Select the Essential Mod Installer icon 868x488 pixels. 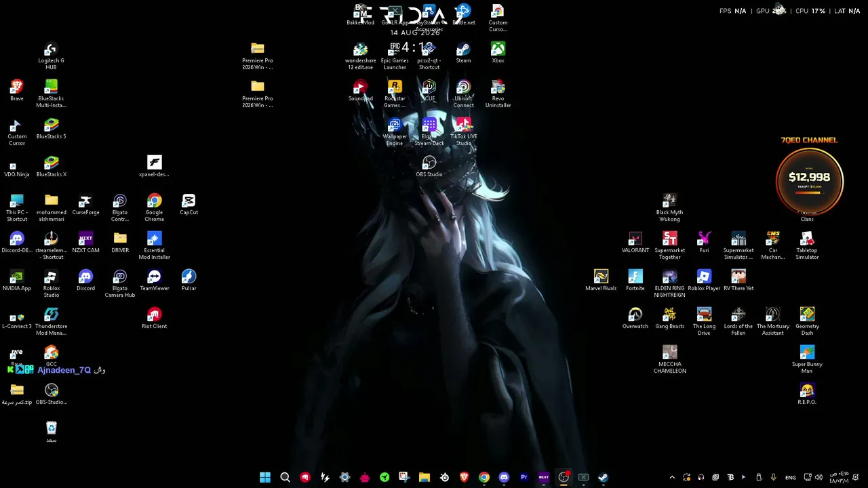point(155,246)
